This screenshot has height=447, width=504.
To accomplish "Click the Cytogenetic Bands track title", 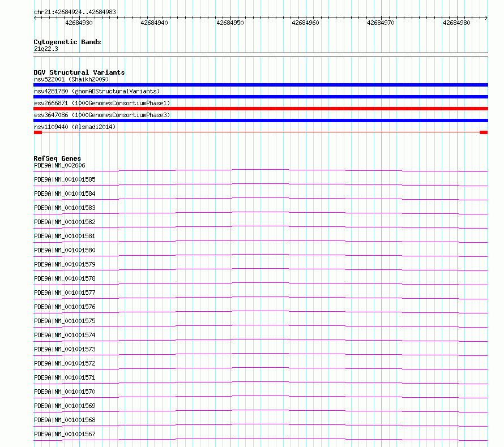I will point(67,42).
